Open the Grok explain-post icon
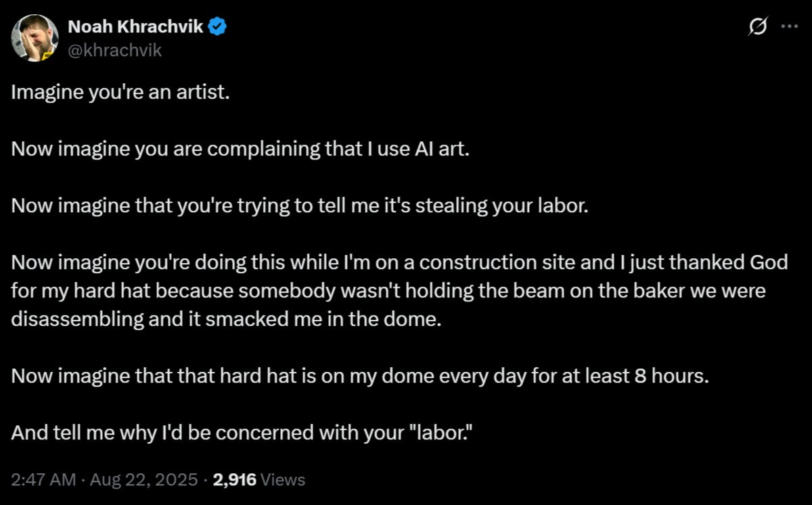This screenshot has height=505, width=812. pyautogui.click(x=759, y=28)
